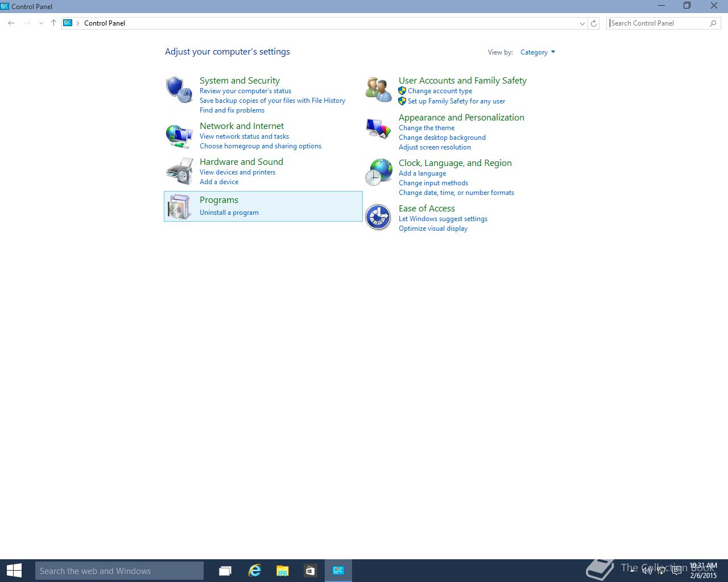Screen dimensions: 728x582
Task: Click Optimize visual display
Action: click(x=433, y=228)
